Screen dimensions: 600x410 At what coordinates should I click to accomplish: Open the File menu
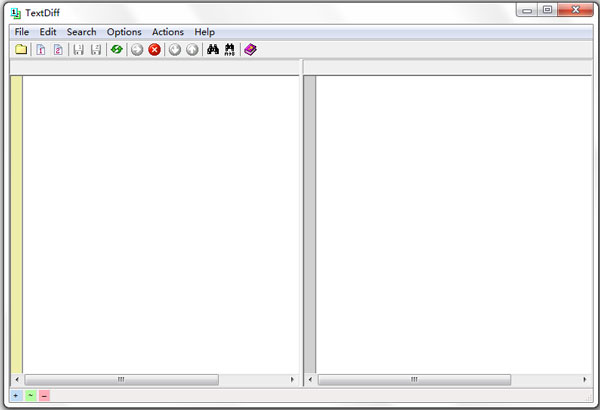pyautogui.click(x=22, y=32)
